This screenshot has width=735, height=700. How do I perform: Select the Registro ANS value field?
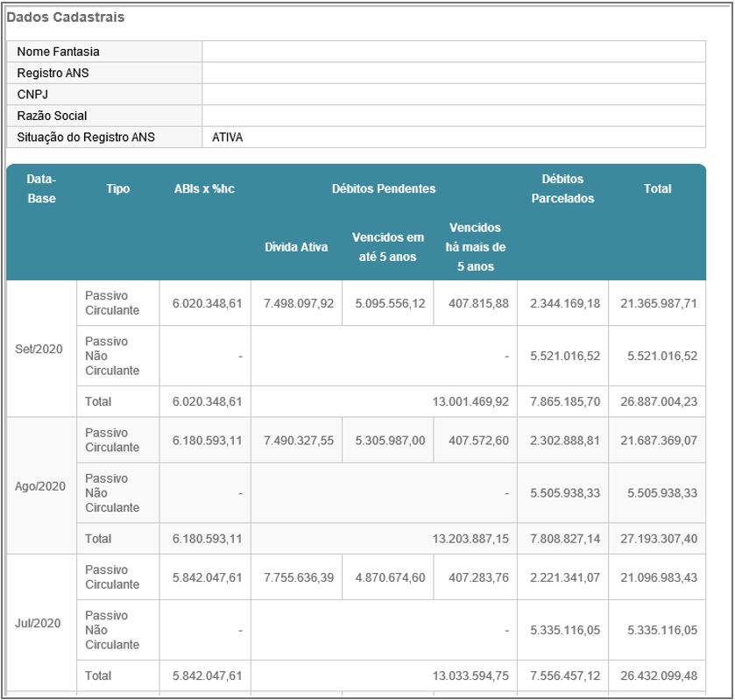pyautogui.click(x=453, y=74)
